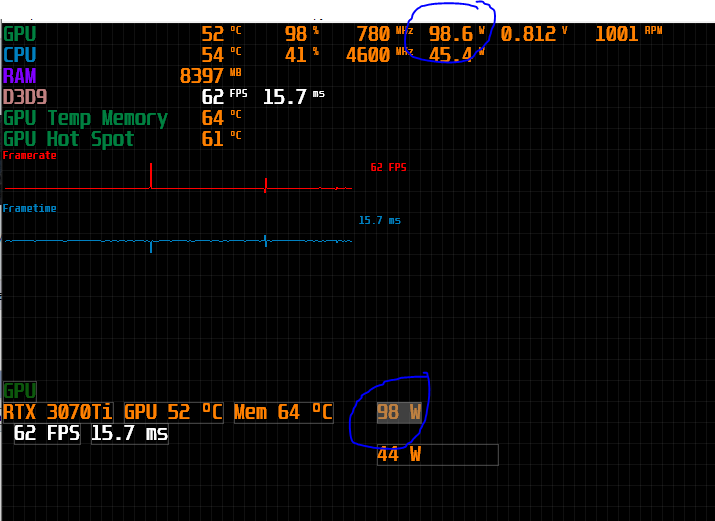Screen dimensions: 715x521
Task: Select the red Framerate graph title
Action: 30,155
